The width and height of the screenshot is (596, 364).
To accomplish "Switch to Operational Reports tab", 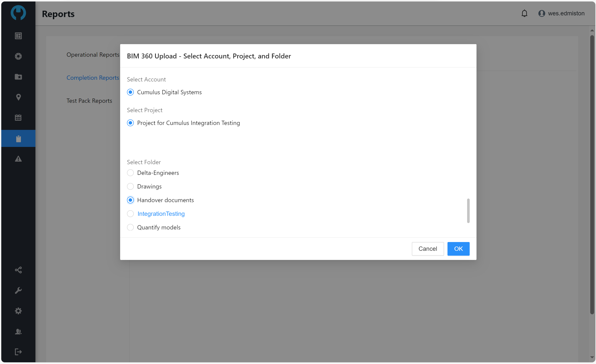I will pos(93,55).
